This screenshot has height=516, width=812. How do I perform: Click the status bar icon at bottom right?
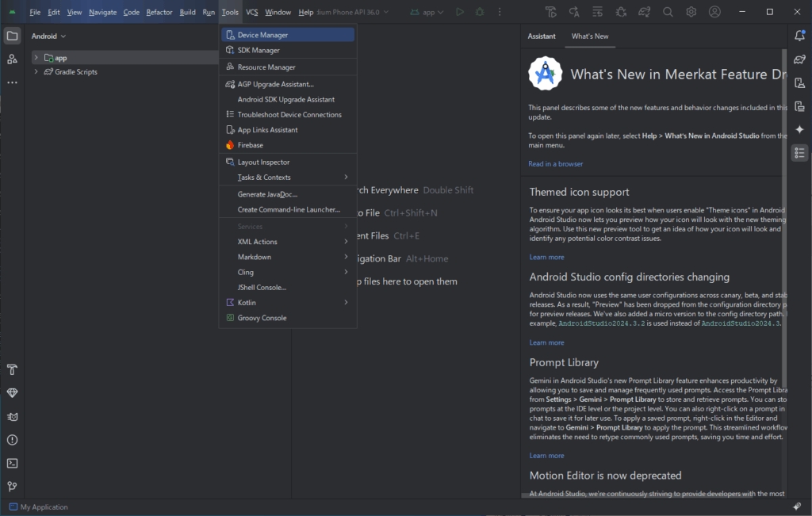[x=797, y=506]
